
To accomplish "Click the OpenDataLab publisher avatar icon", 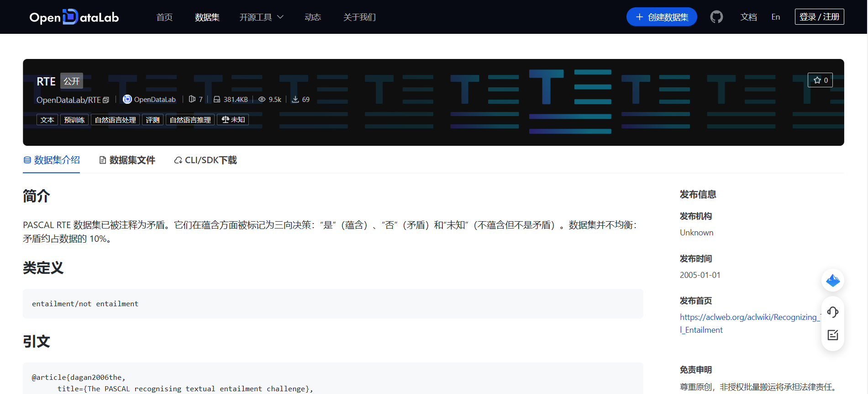I will click(x=127, y=99).
